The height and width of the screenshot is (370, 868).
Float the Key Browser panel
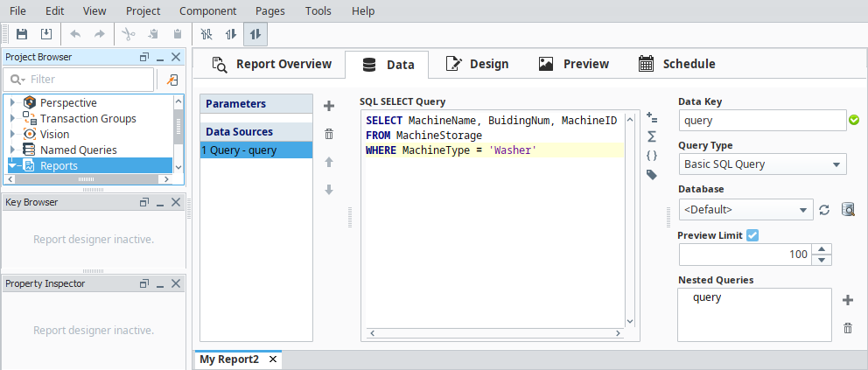point(144,202)
